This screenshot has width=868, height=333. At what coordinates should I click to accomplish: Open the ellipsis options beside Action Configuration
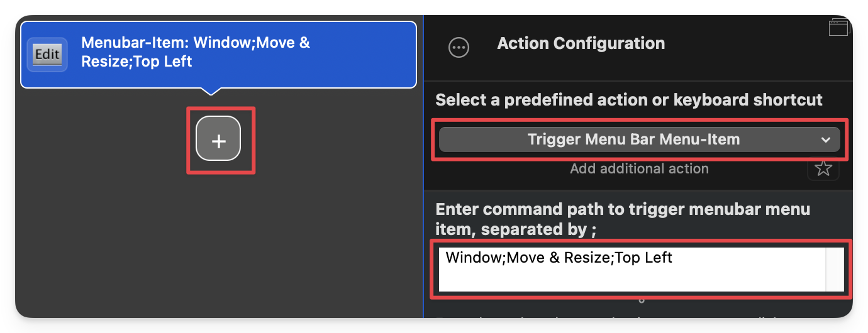459,47
